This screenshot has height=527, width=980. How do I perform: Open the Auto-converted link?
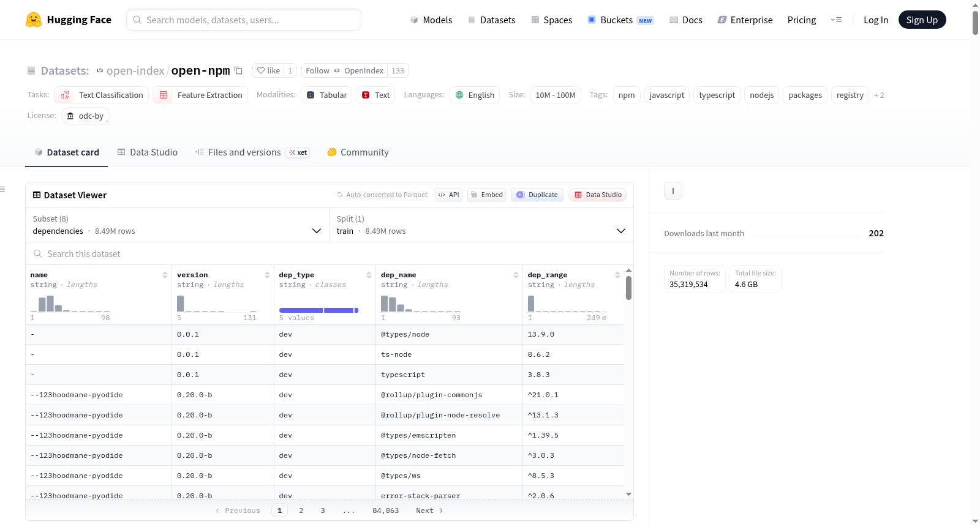[x=370, y=195]
